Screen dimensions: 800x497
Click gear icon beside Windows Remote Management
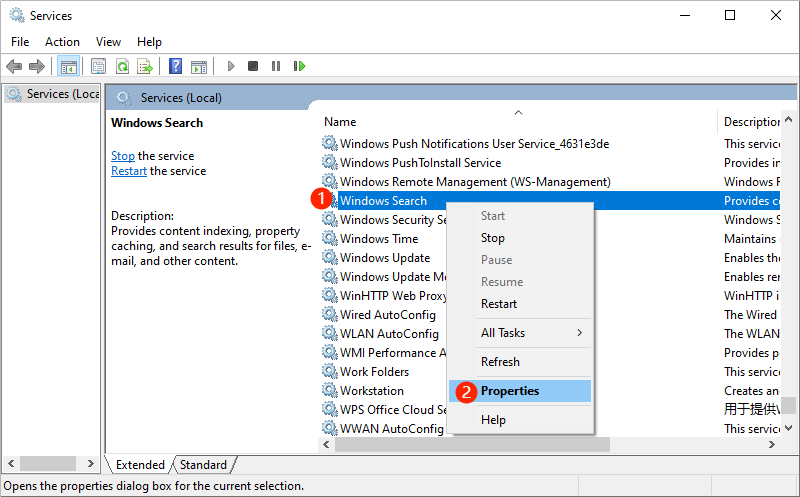(330, 181)
